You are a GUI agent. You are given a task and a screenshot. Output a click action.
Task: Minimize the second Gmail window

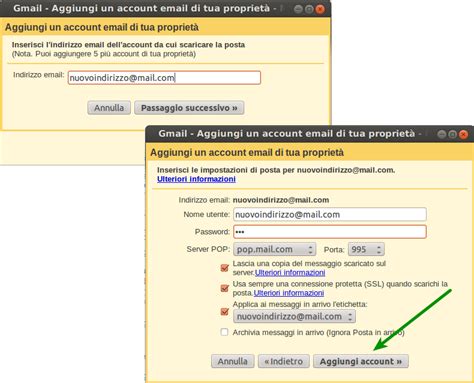click(442, 134)
